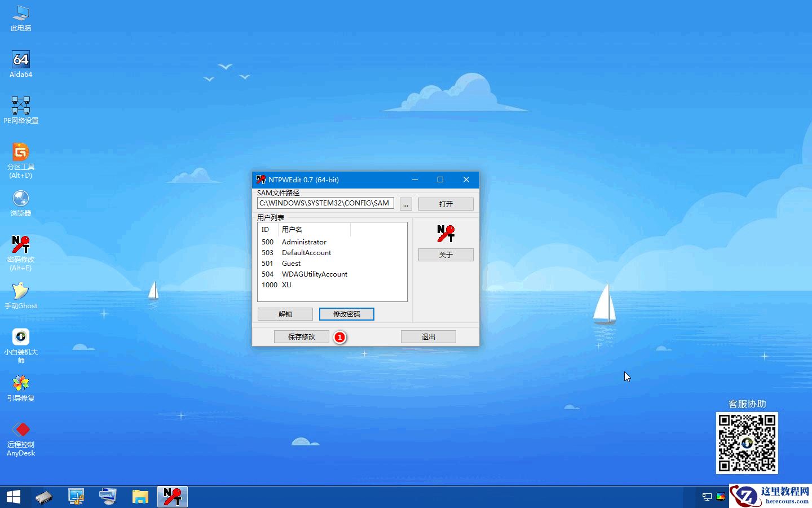Run the 引导修复 boot repair tool
812x508 pixels.
click(x=20, y=384)
